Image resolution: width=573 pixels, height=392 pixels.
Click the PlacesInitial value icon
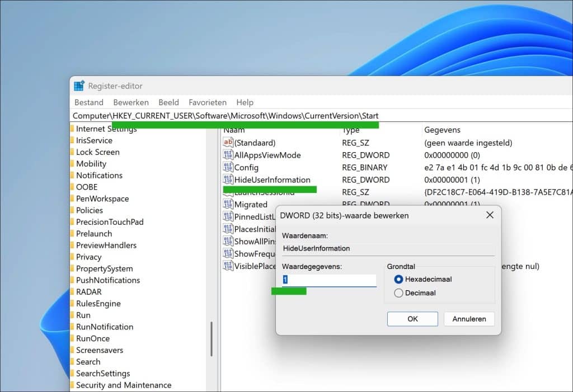tap(228, 229)
